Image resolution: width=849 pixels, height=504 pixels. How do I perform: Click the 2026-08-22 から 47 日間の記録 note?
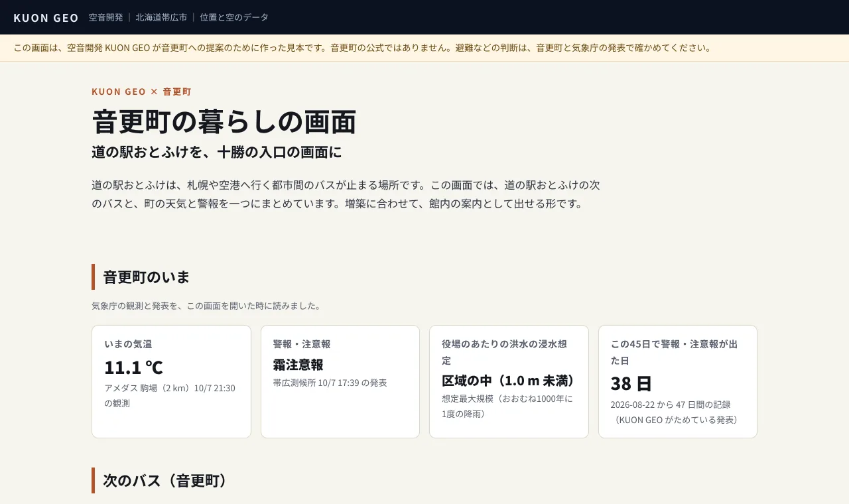(x=675, y=412)
